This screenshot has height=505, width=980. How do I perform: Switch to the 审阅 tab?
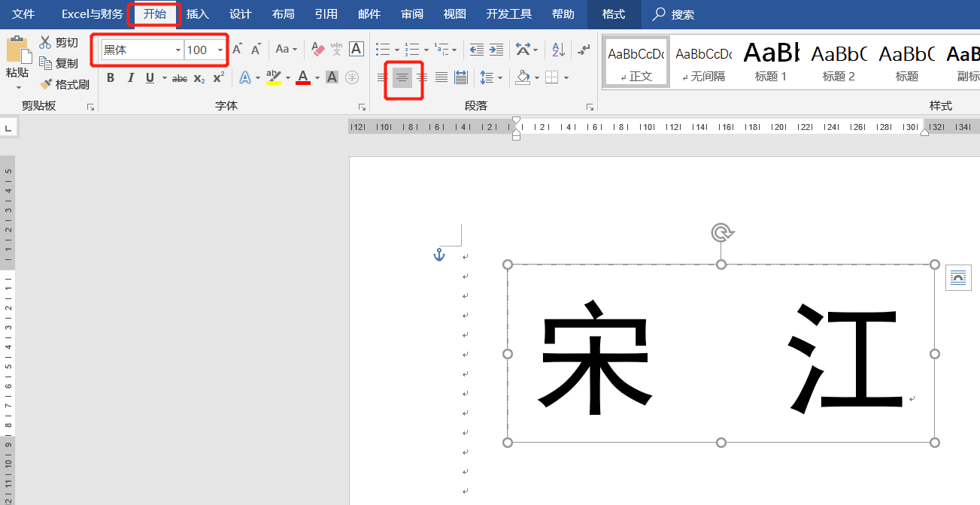pos(412,14)
